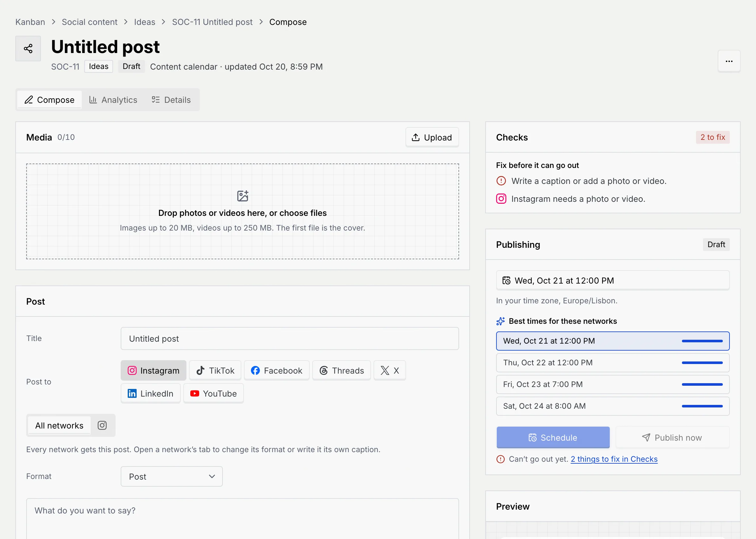Switch to the Analytics tab
This screenshot has width=756, height=539.
[113, 100]
